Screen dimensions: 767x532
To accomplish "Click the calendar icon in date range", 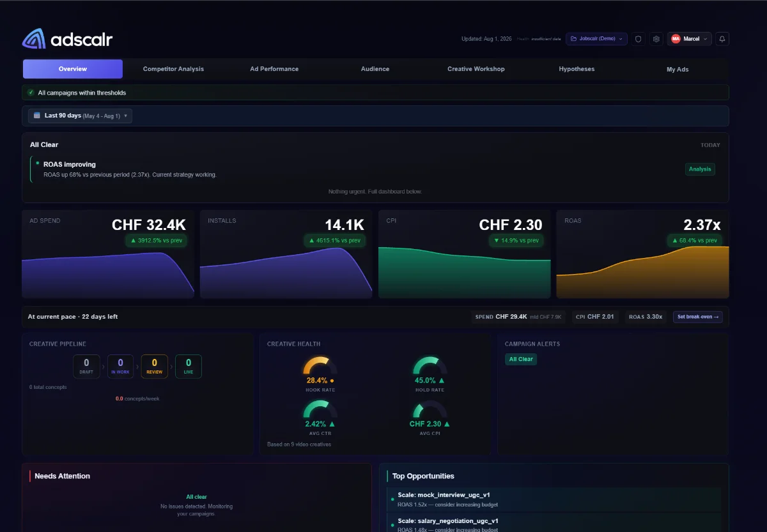I will coord(37,116).
